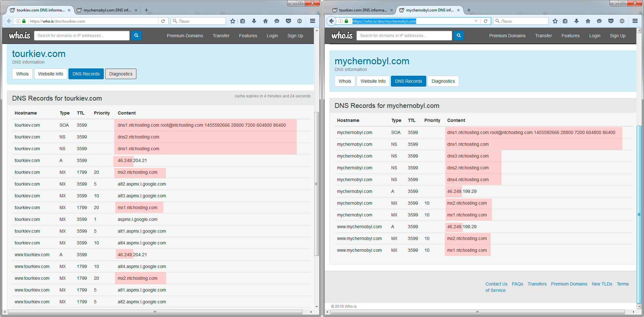
Task: Open the Whois tab under the tourkiev.com heading
Action: 22,74
